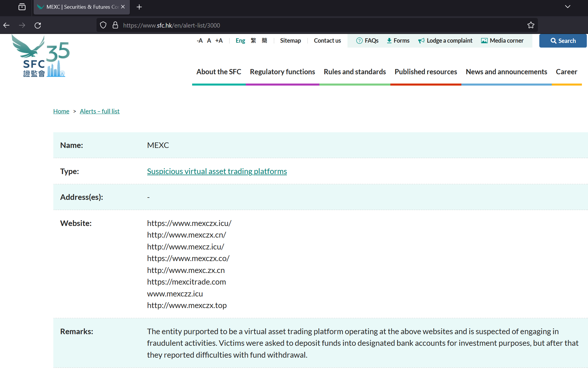Go back with browser back arrow

click(x=6, y=25)
